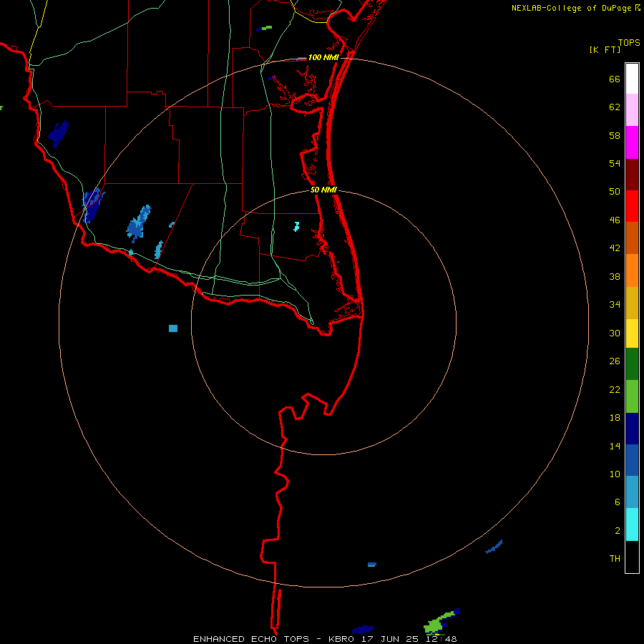Select the bright red legend swatch

click(632, 206)
